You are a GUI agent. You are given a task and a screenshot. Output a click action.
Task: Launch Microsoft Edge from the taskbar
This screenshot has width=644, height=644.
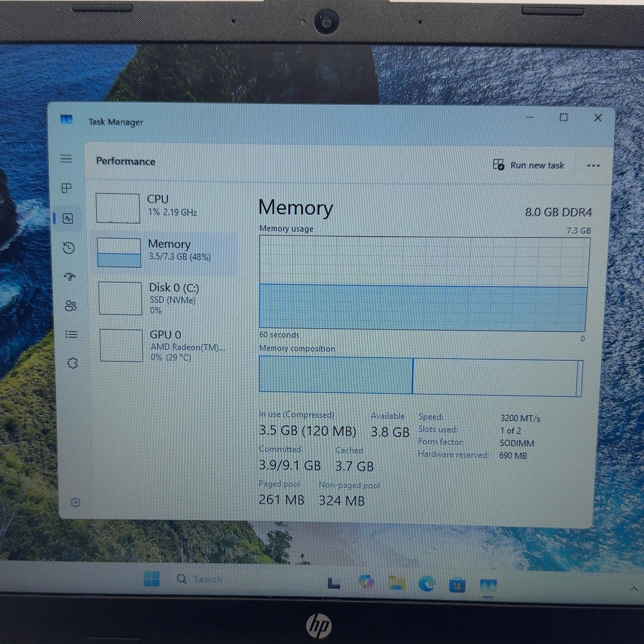[427, 583]
